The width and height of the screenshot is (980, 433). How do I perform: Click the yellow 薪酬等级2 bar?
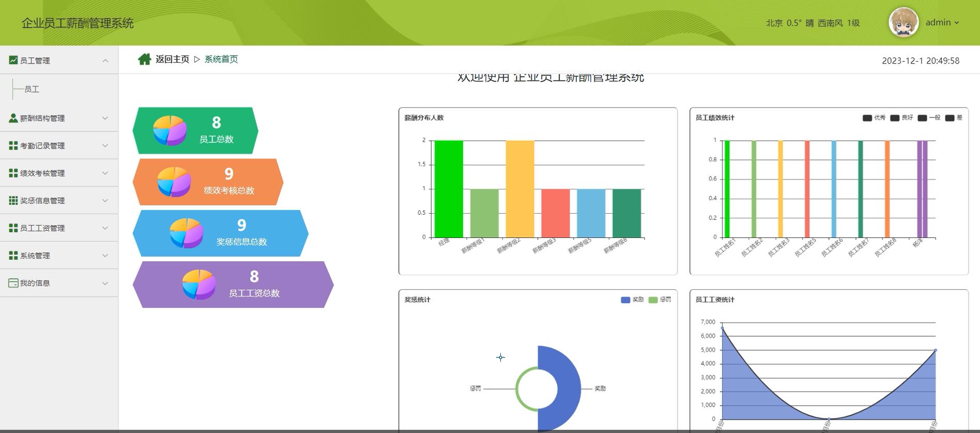point(520,189)
